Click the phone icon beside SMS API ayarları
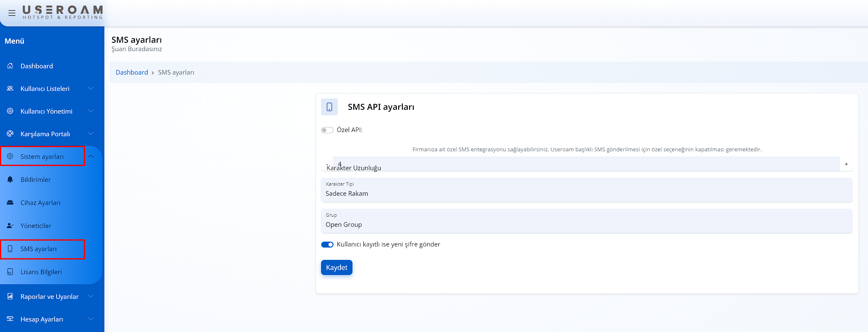The image size is (868, 332). pos(329,107)
